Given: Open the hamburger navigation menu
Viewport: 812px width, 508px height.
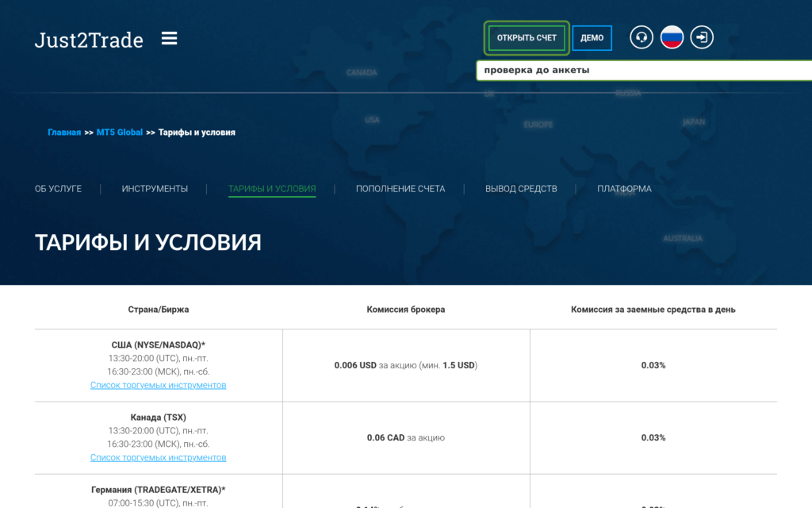Looking at the screenshot, I should [x=169, y=38].
